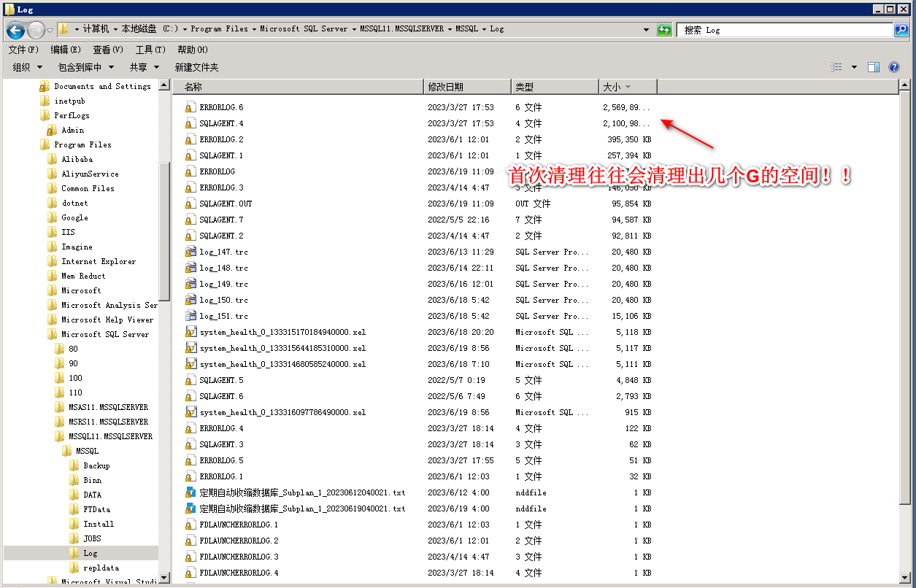Select the file named SQLAGENT.7
This screenshot has width=916, height=588.
tap(222, 220)
